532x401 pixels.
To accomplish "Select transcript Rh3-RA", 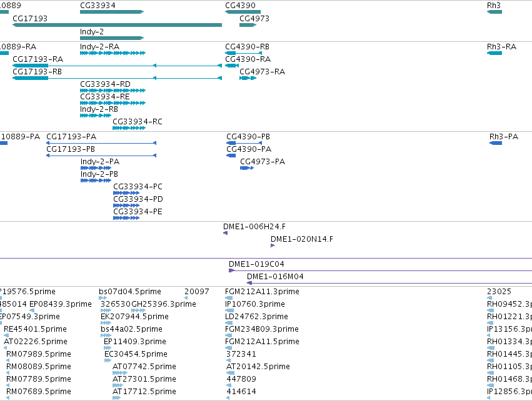I will point(494,53).
